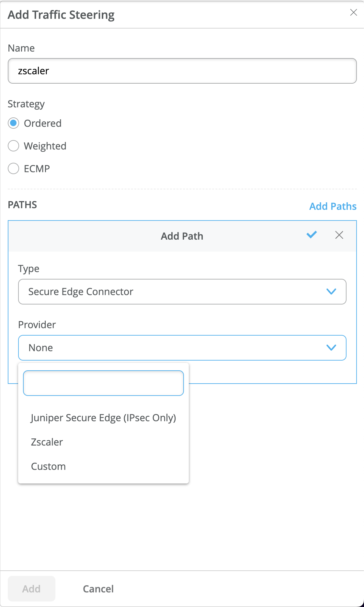Click the Add button at the bottom

(31, 589)
